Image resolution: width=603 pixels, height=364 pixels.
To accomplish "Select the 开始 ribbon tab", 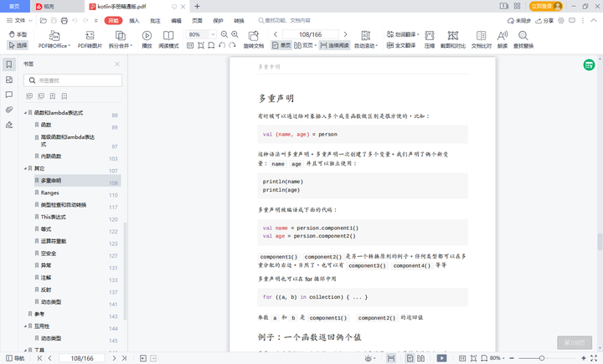I will pos(113,21).
